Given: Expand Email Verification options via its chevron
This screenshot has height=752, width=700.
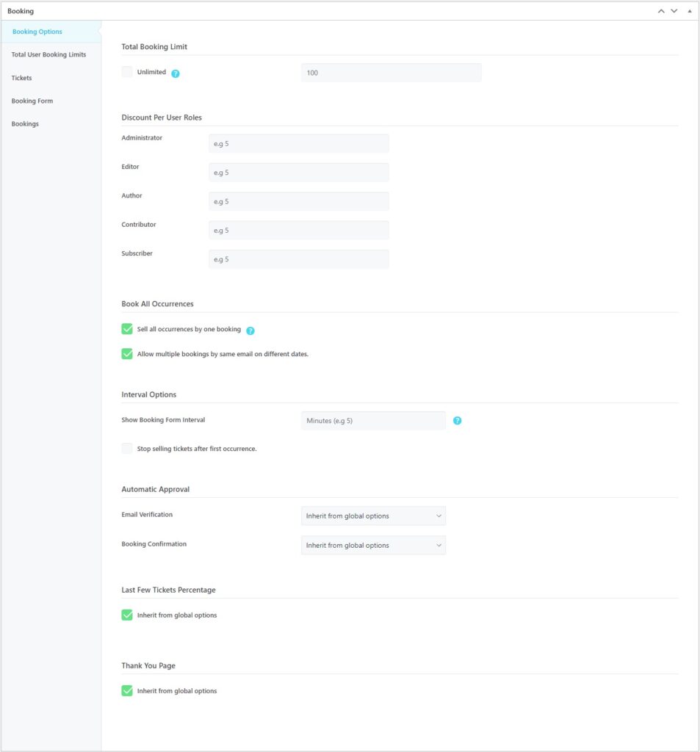Looking at the screenshot, I should 439,516.
